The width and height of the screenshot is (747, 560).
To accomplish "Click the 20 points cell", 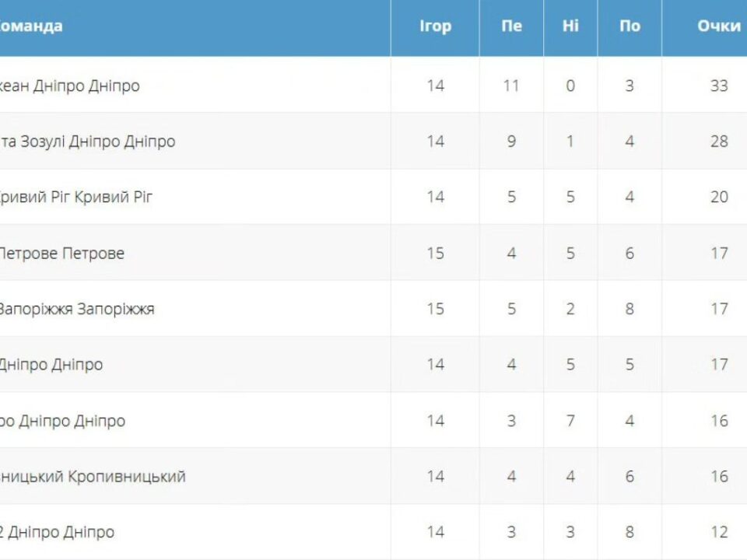I will [x=718, y=197].
